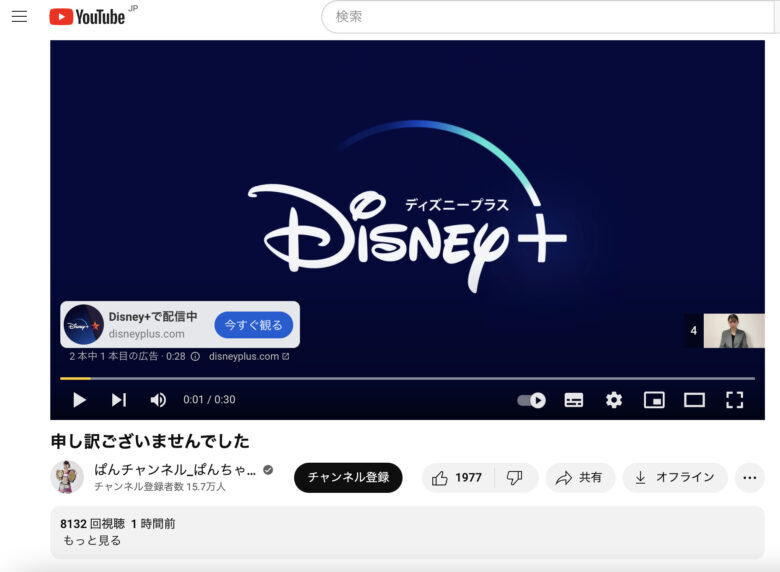This screenshot has height=572, width=780.
Task: Focus the 検索 search field
Action: coord(550,17)
